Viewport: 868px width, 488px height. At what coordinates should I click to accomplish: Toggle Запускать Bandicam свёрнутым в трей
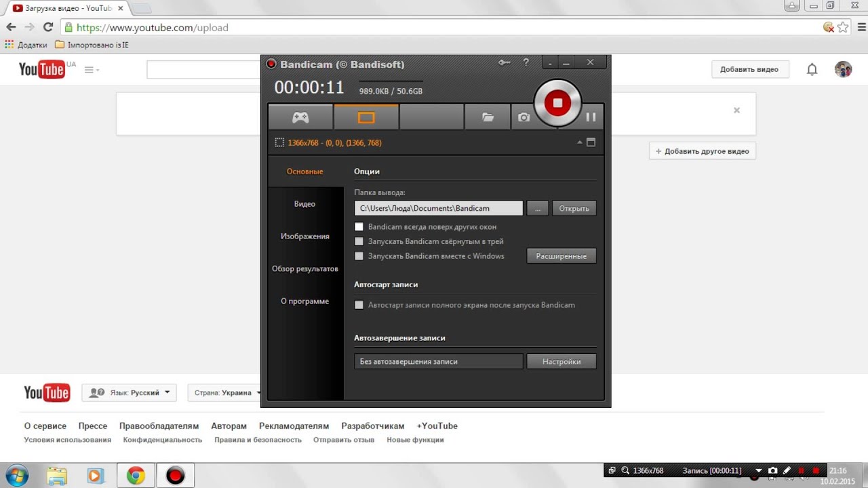359,241
